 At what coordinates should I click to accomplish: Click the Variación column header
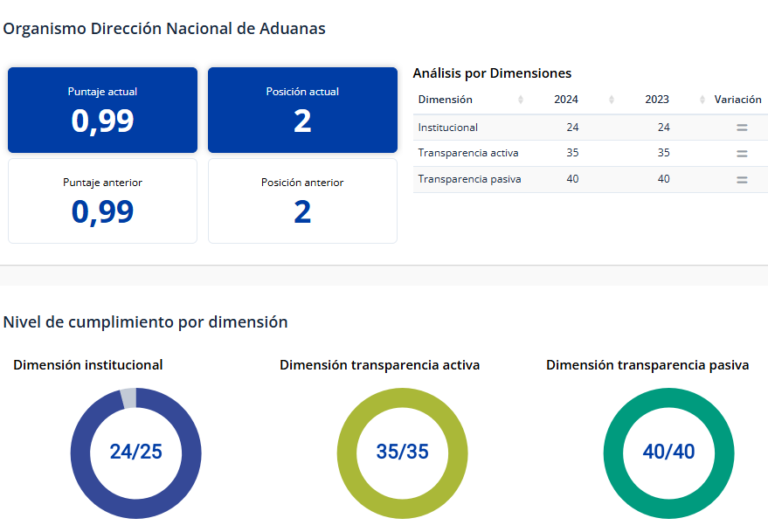click(737, 100)
